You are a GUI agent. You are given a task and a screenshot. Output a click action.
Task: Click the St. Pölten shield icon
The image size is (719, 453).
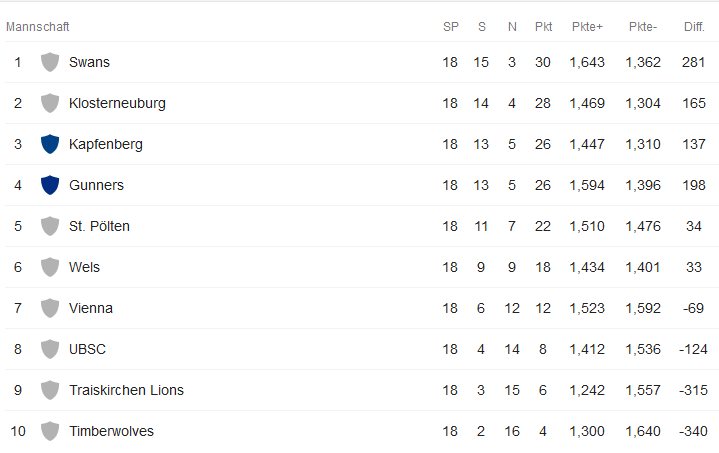pyautogui.click(x=50, y=226)
